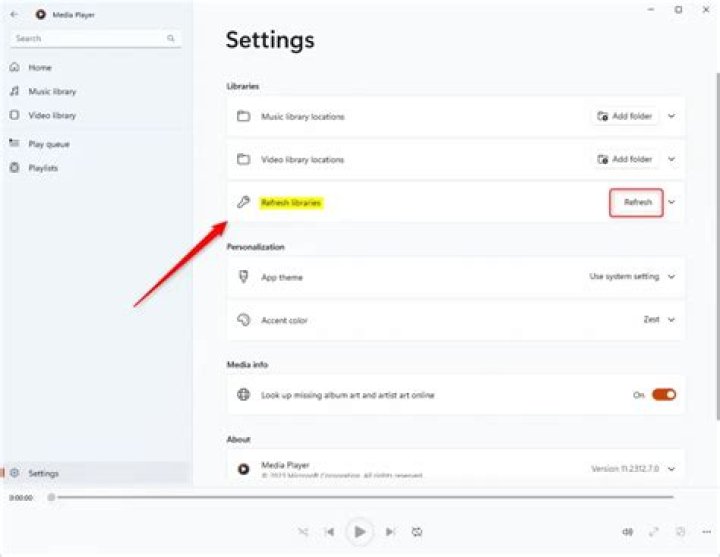
Task: Click the Music library note icon
Action: coord(15,91)
